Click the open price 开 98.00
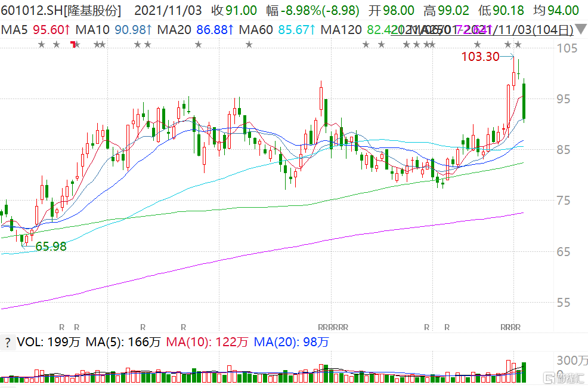Image resolution: width=588 pixels, height=388 pixels. click(391, 11)
